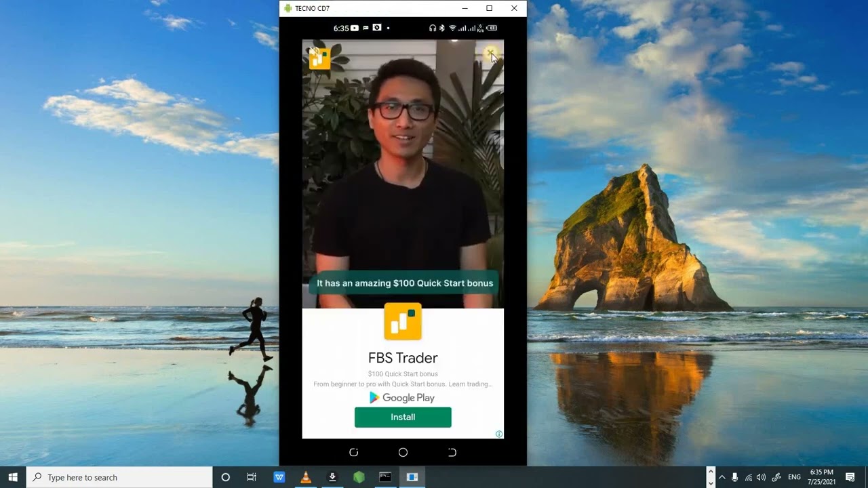
Task: Click the 'From beginner to pro' description line
Action: coord(403,384)
